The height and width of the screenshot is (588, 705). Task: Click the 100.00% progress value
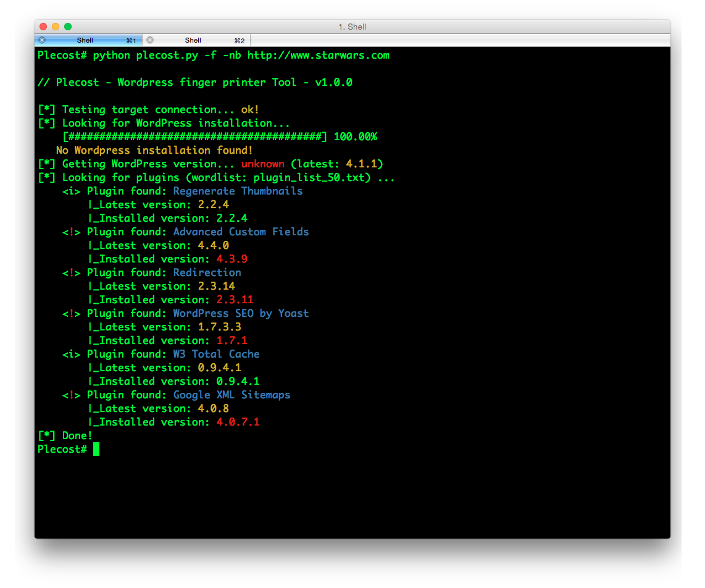(x=355, y=136)
